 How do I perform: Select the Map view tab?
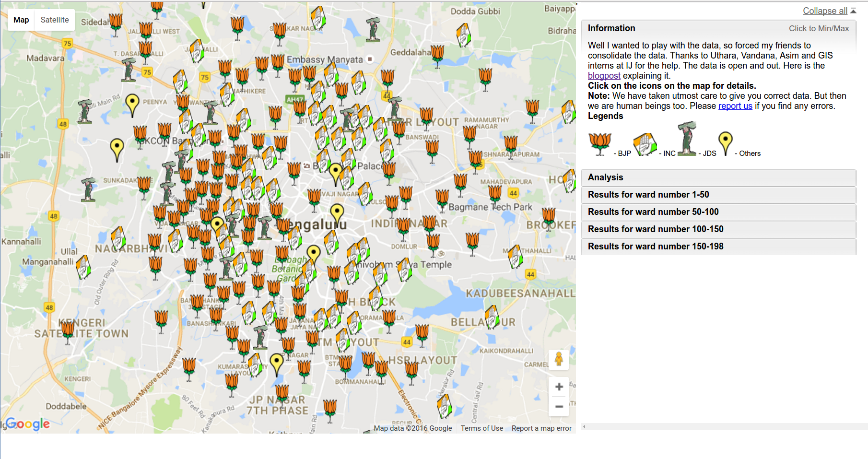coord(21,20)
